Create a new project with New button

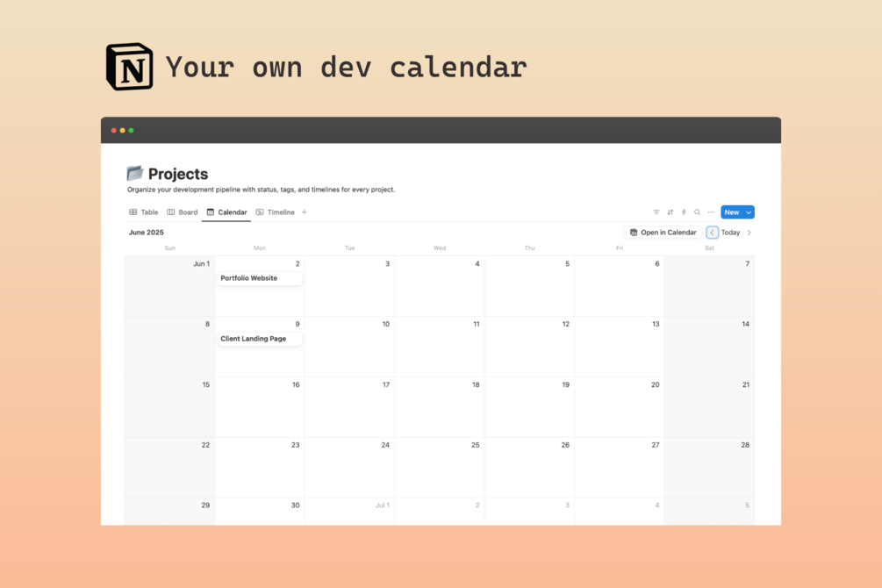[x=731, y=212]
